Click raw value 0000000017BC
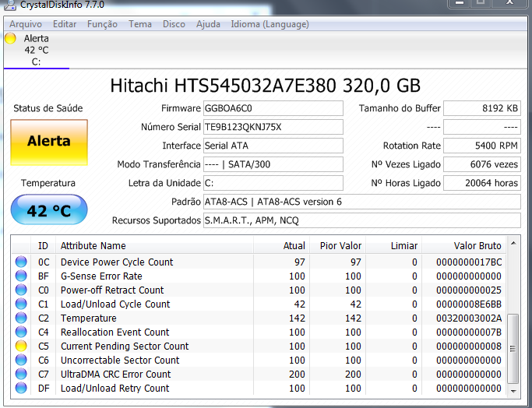 469,262
